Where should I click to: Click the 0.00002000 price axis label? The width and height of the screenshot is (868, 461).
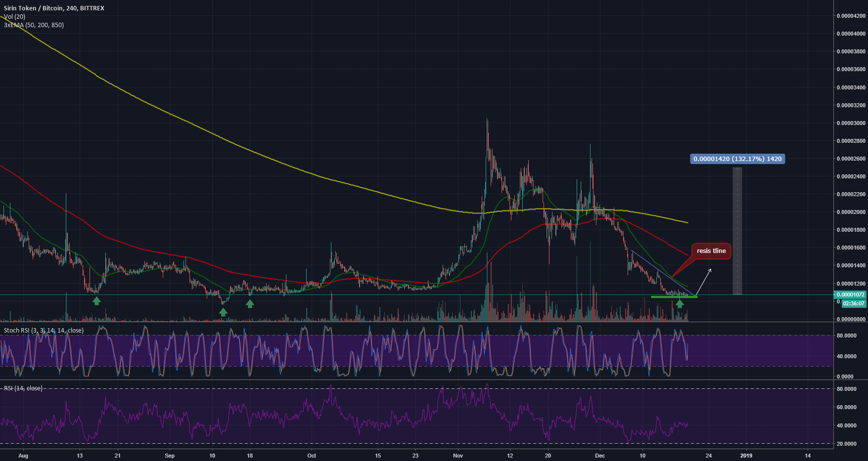click(x=851, y=212)
